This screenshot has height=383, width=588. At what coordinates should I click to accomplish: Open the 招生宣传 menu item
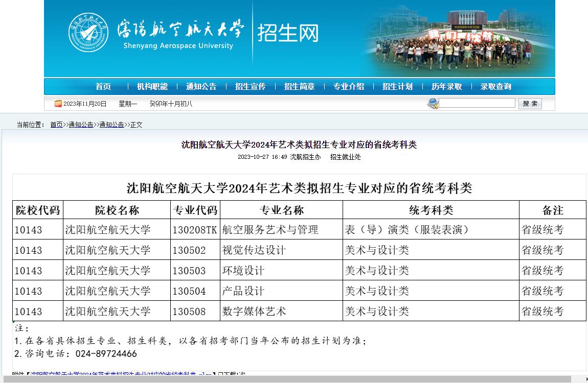click(251, 86)
